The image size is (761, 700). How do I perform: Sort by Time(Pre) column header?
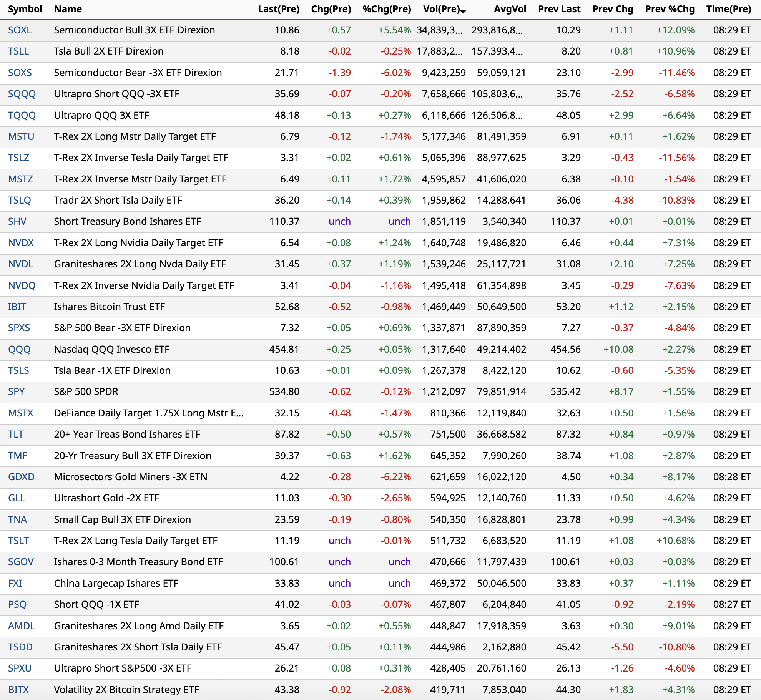[728, 9]
